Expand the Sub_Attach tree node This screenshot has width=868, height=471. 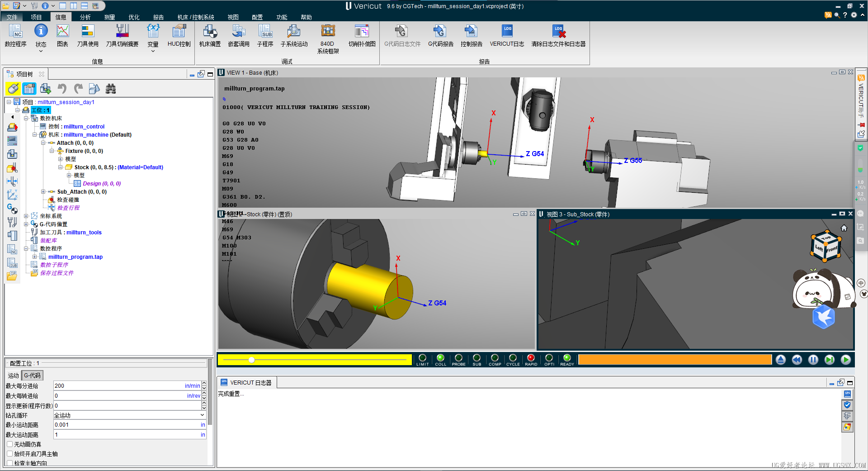coord(43,192)
